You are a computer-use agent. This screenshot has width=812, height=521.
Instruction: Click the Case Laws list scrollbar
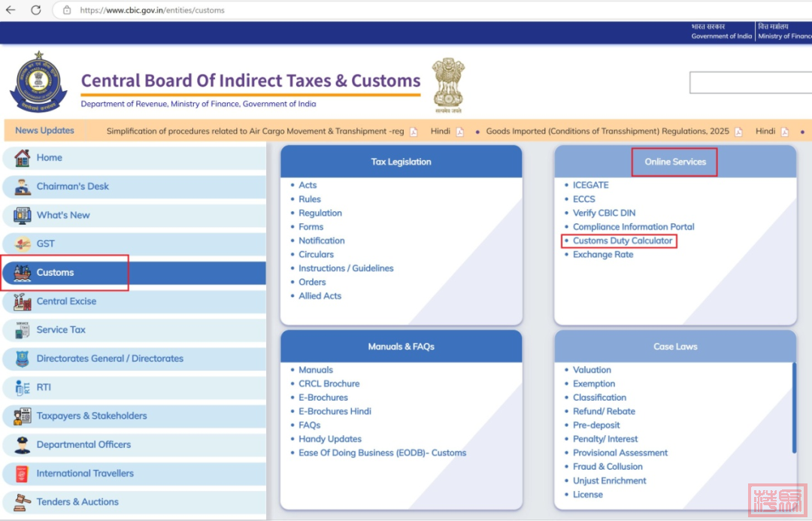pyautogui.click(x=794, y=408)
